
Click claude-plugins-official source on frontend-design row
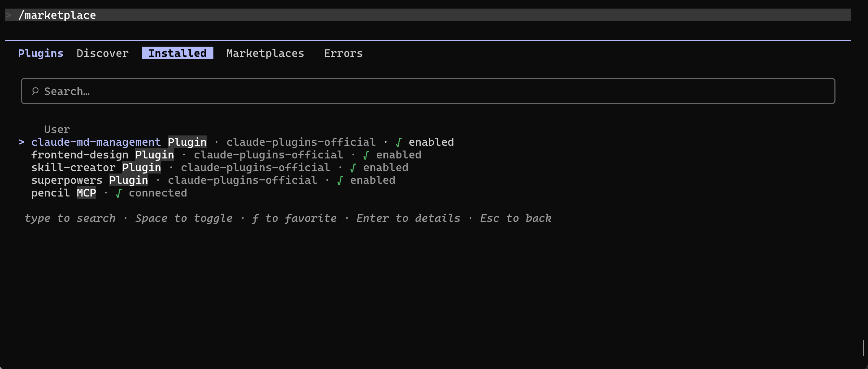[268, 155]
